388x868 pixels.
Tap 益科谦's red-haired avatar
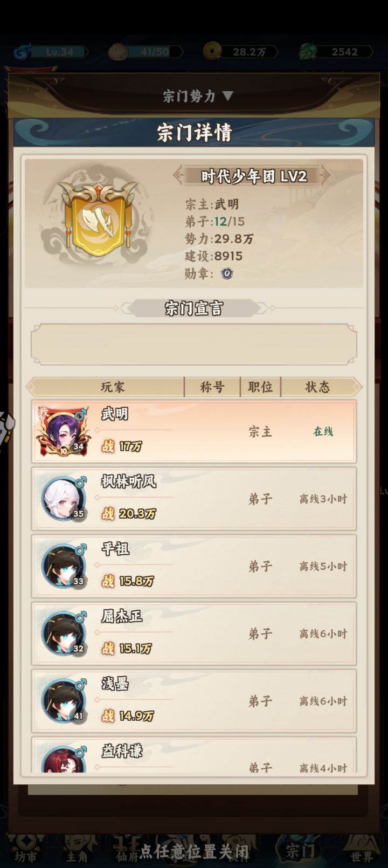click(64, 759)
